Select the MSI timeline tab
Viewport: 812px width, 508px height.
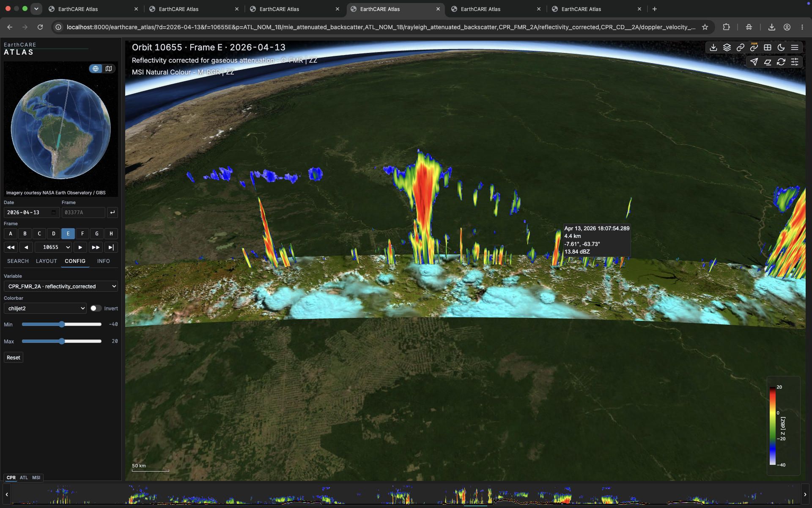pos(36,478)
